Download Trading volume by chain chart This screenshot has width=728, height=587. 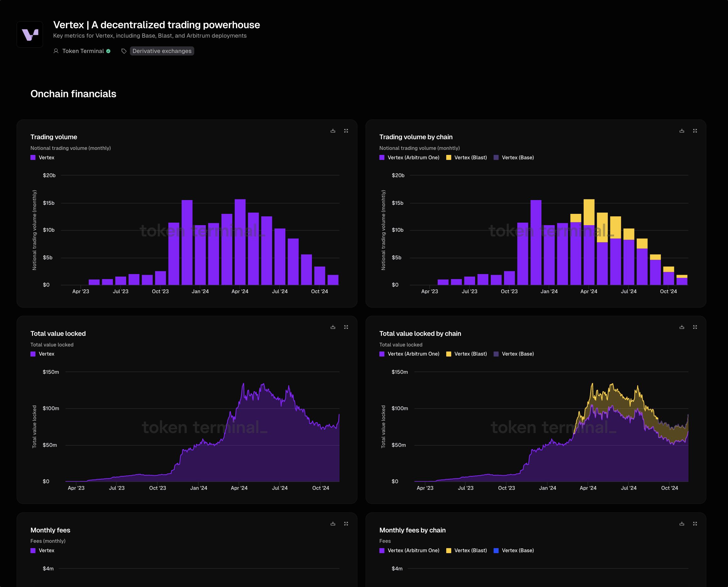(x=682, y=131)
